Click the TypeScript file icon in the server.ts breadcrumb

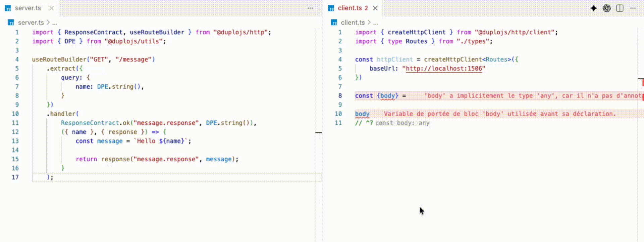click(11, 23)
